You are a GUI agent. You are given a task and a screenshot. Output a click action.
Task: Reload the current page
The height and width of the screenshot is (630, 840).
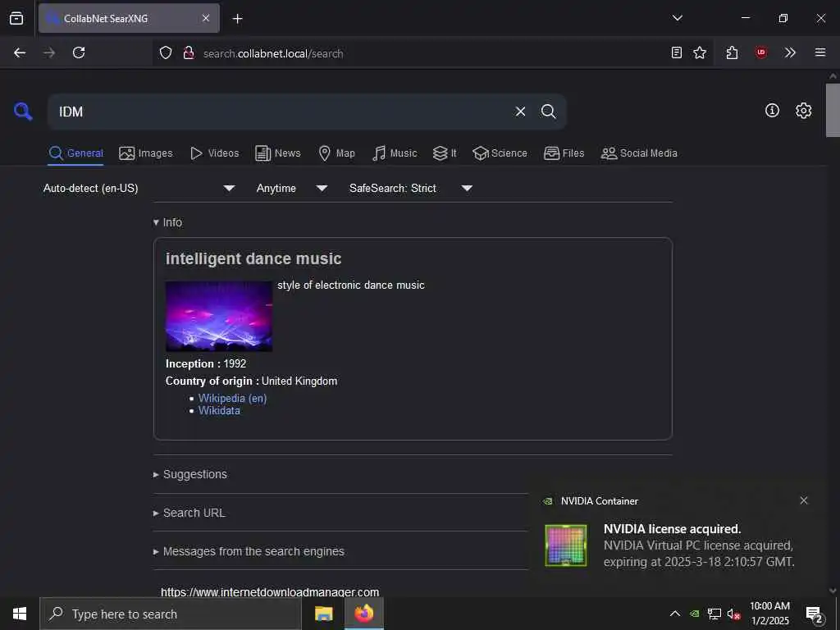click(79, 52)
